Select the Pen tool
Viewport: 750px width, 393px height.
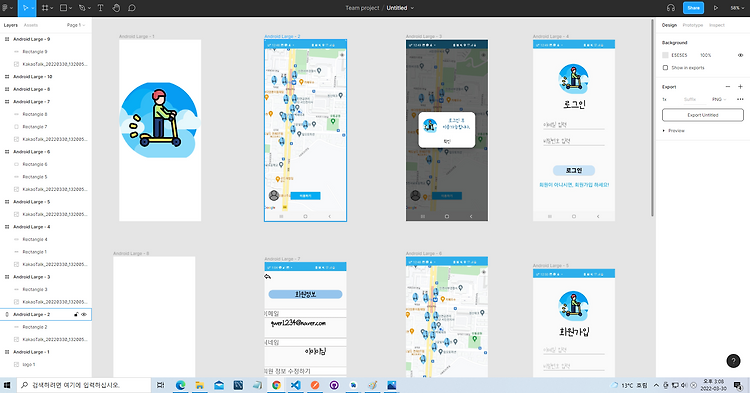click(x=82, y=8)
